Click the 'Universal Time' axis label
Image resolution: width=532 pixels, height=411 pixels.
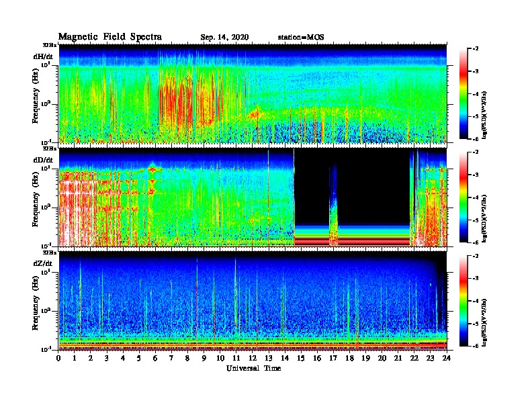(x=253, y=368)
